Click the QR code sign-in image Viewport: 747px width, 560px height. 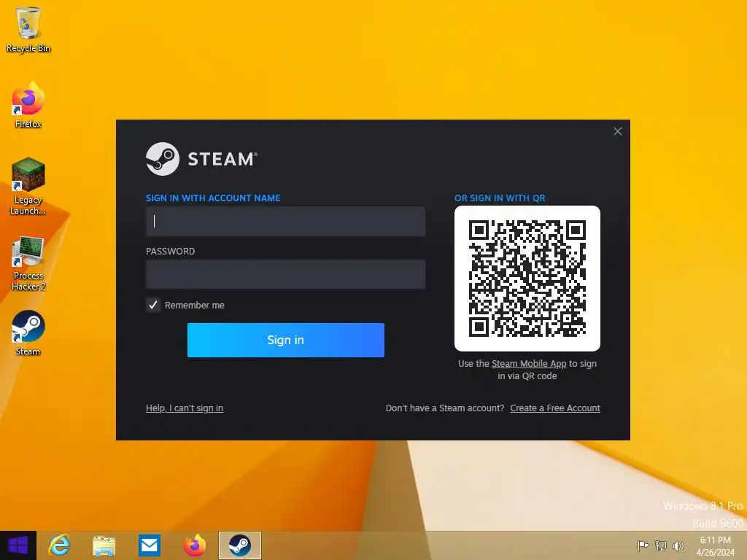pos(527,279)
